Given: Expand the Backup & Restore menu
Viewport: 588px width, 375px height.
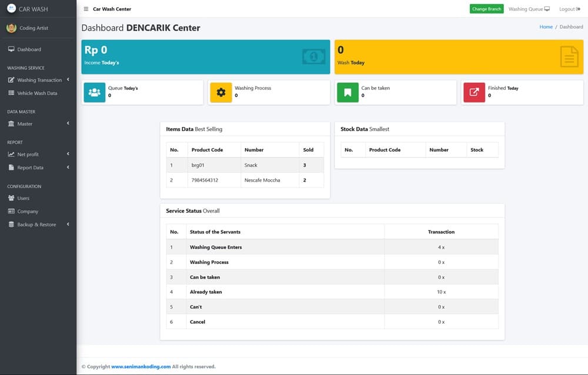Looking at the screenshot, I should click(38, 225).
